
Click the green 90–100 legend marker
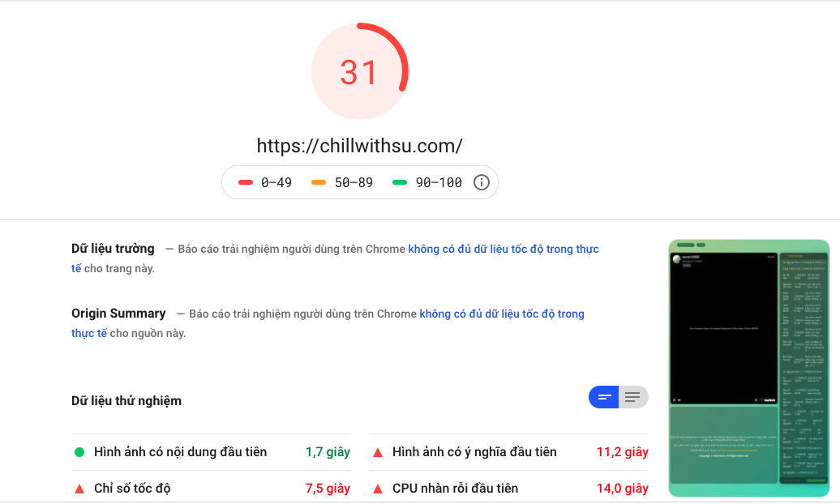(400, 182)
